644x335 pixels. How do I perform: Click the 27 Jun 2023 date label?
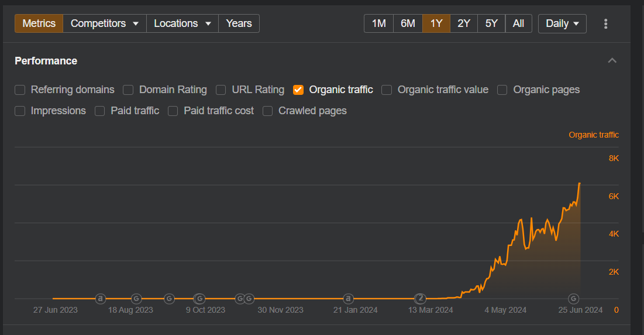click(56, 310)
